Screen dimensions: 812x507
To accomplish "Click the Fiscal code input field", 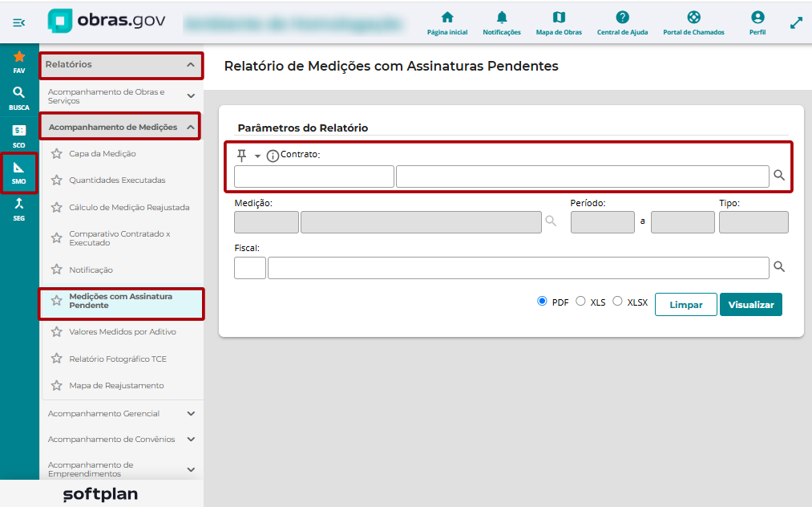I will pos(250,267).
